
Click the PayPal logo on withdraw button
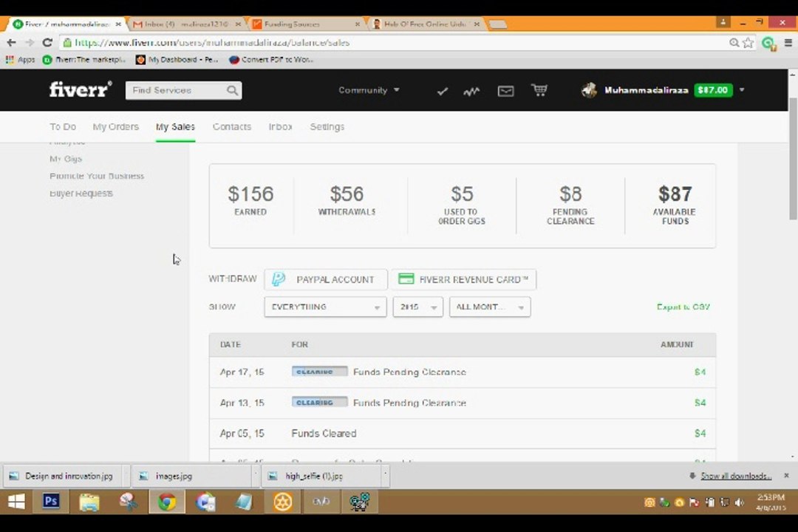[x=279, y=279]
